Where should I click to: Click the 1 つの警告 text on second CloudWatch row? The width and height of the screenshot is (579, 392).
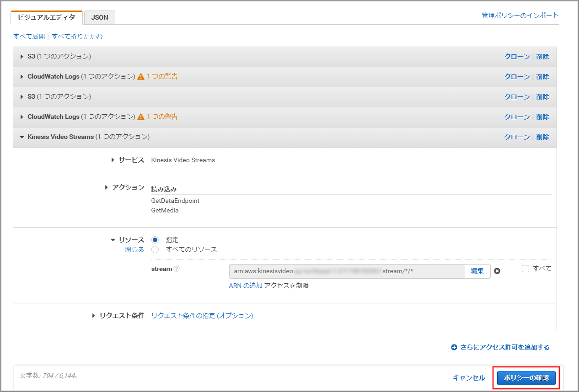click(162, 117)
